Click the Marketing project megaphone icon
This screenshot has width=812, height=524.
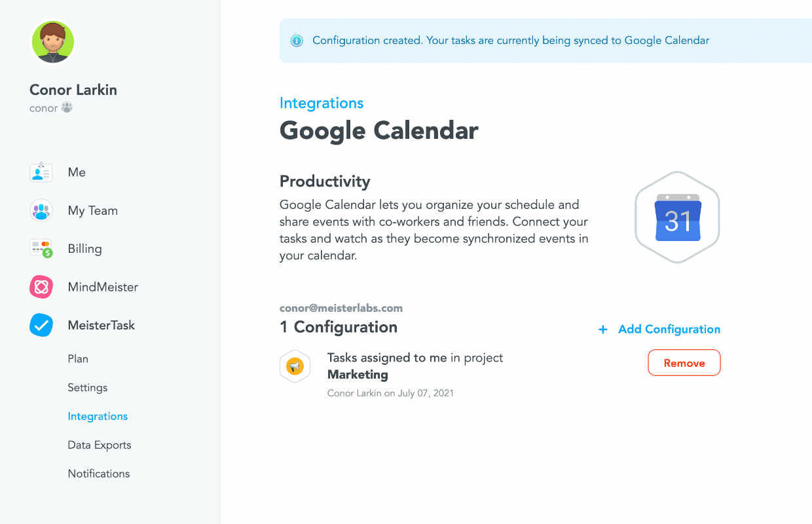click(x=295, y=366)
